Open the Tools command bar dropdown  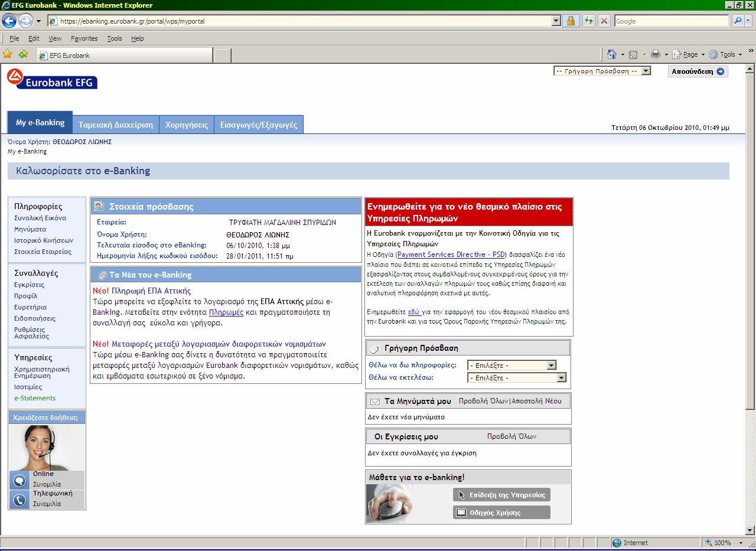click(725, 54)
